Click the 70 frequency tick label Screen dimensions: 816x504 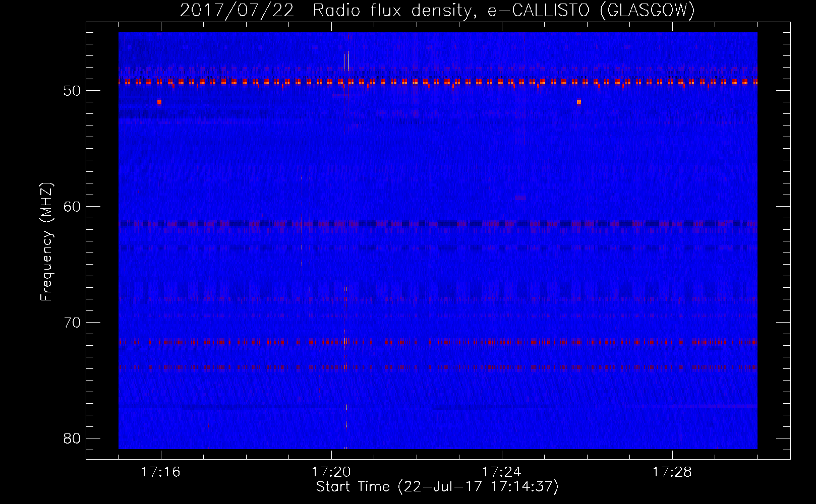pos(73,323)
